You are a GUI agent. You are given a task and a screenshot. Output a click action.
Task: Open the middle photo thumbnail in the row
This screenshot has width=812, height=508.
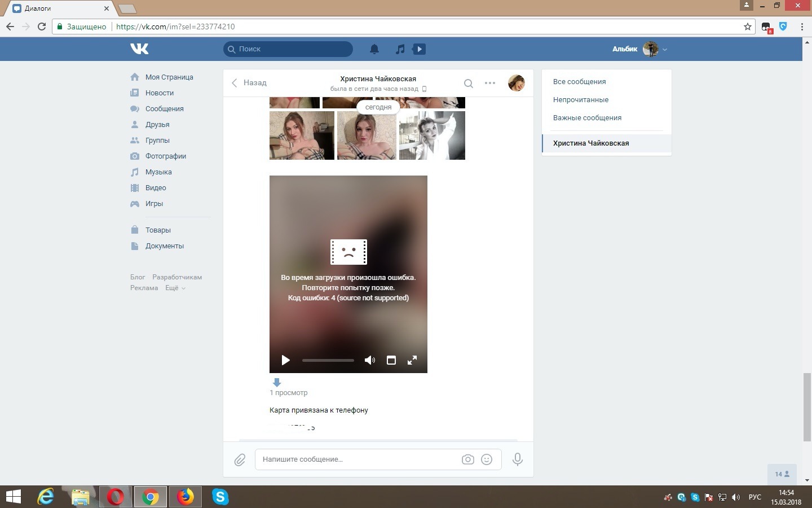[367, 135]
